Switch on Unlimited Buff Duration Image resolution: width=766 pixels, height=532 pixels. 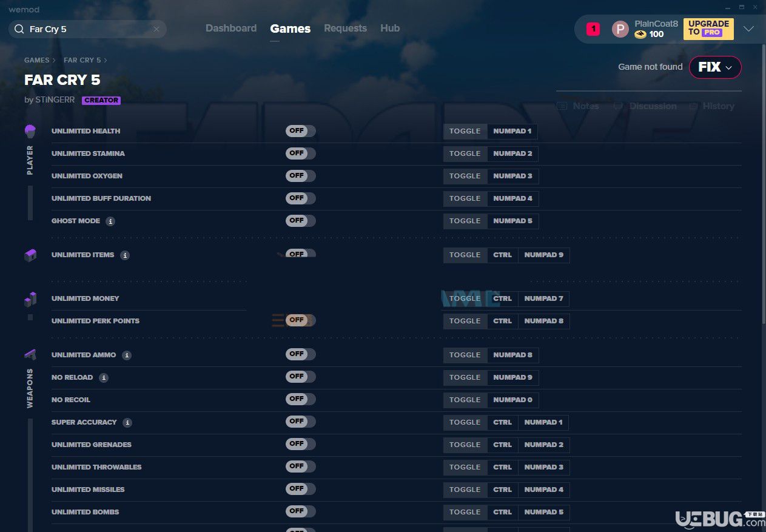[x=301, y=198]
